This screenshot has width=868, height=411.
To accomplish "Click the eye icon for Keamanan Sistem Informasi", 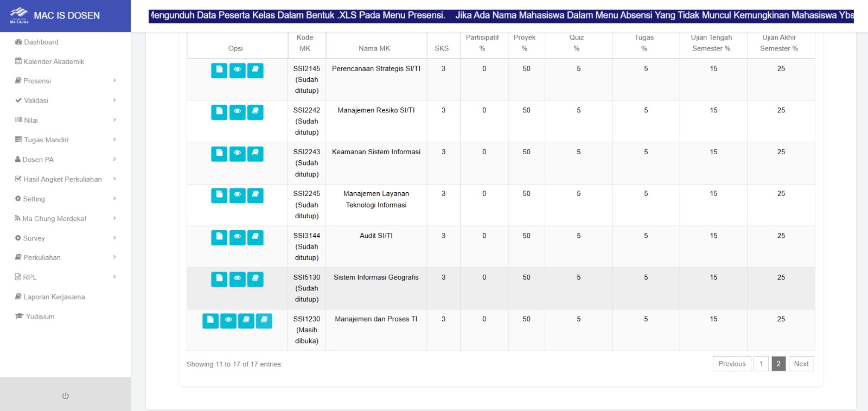I will click(238, 154).
